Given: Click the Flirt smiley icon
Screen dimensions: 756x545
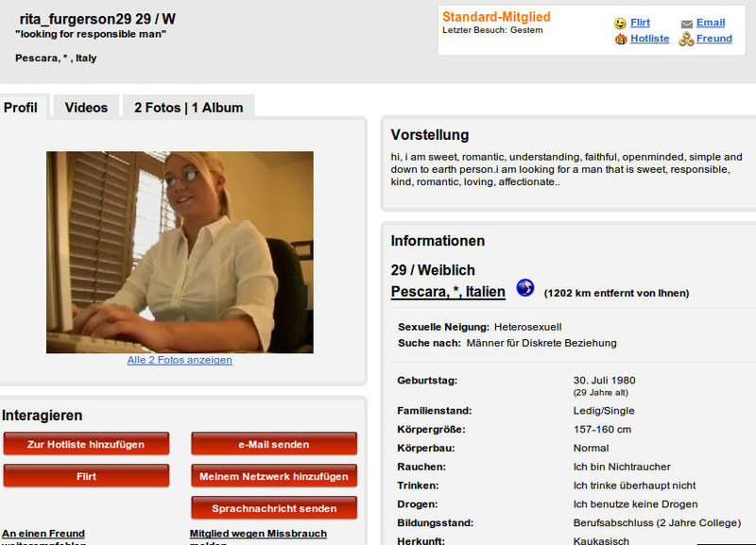Looking at the screenshot, I should [x=620, y=23].
